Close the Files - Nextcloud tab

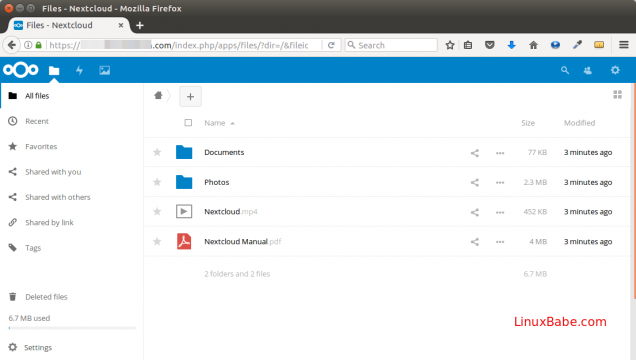tap(121, 25)
